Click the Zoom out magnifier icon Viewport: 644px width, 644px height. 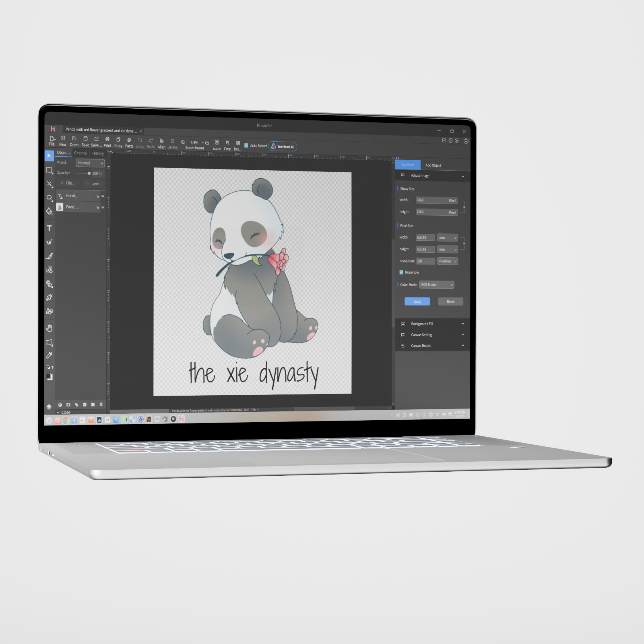coord(207,143)
